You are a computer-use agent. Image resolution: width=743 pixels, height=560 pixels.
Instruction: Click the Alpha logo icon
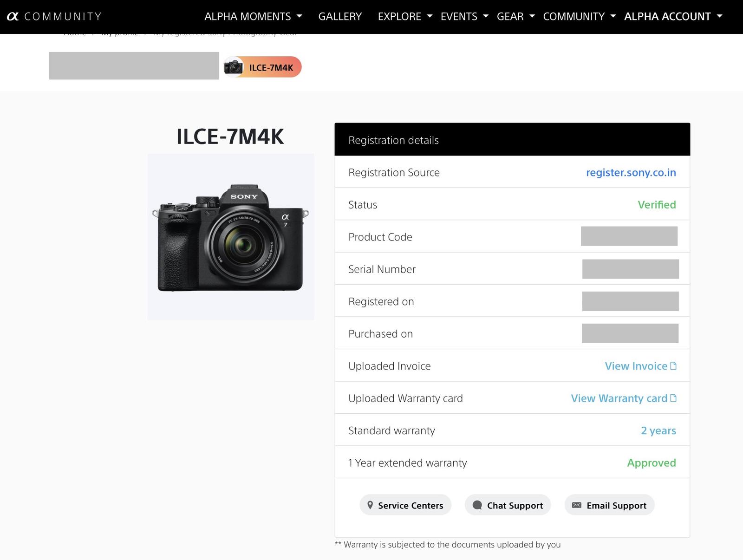(13, 16)
